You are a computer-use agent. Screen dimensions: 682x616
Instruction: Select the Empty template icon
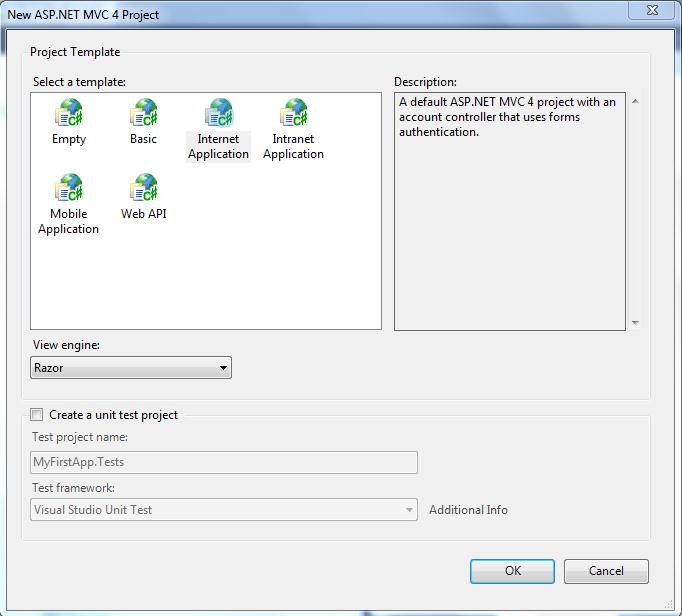coord(69,112)
